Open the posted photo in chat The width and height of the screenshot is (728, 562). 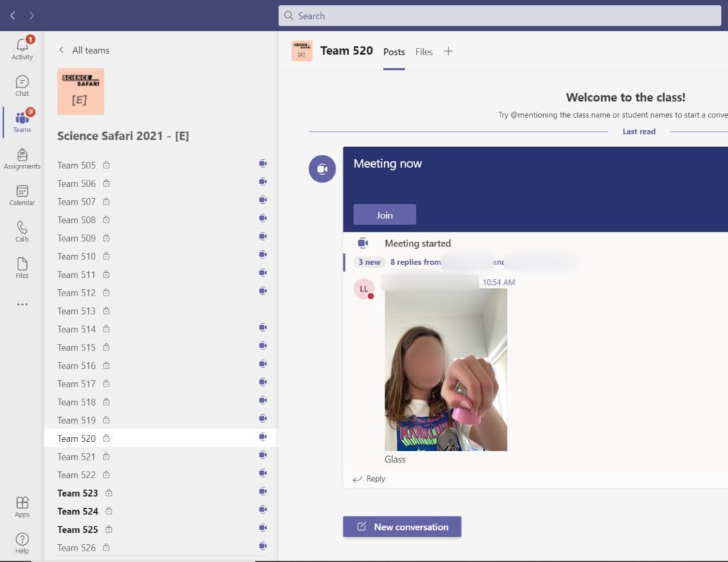tap(446, 369)
